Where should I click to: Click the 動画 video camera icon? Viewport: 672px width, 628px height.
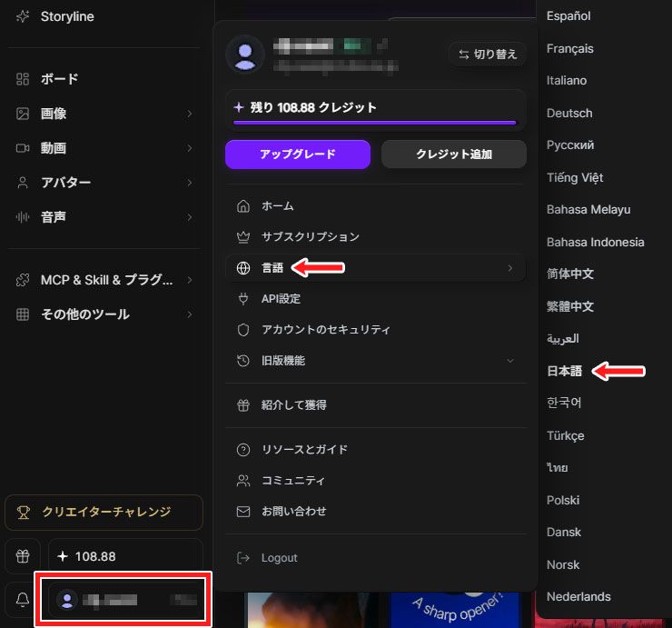pos(23,148)
